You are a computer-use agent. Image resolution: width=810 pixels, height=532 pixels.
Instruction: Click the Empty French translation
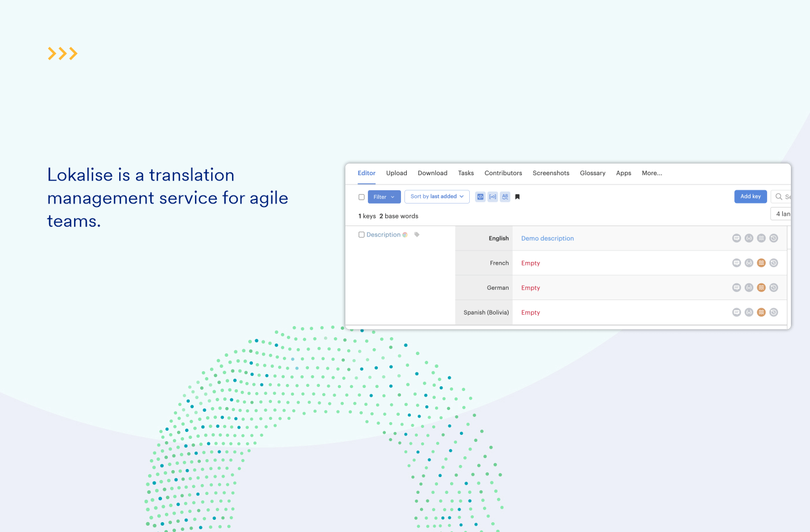pos(531,263)
